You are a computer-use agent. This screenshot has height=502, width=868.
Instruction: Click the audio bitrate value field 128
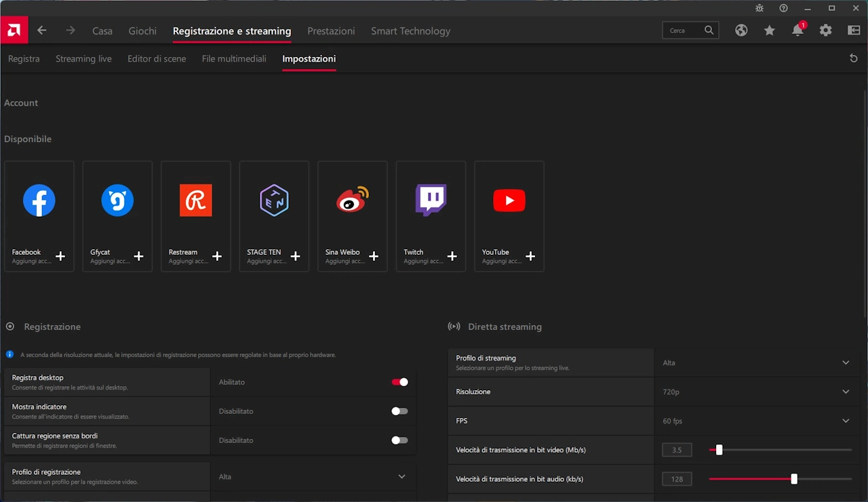[677, 479]
